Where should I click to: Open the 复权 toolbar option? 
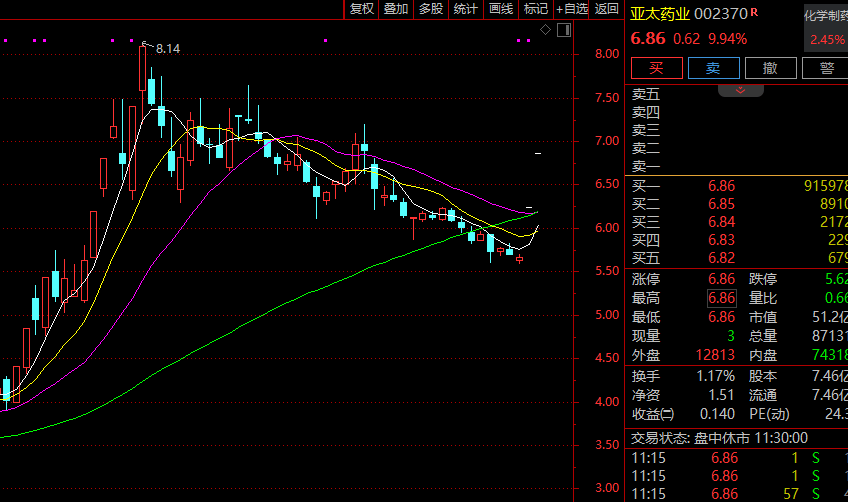(x=361, y=9)
